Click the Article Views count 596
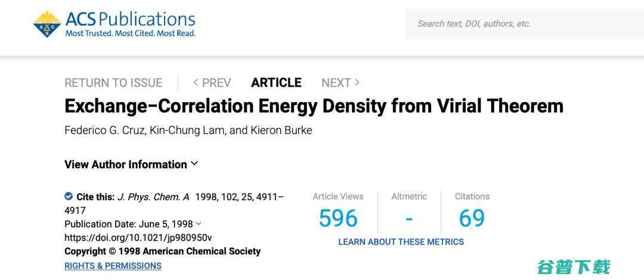This screenshot has height=280, width=644. click(338, 218)
